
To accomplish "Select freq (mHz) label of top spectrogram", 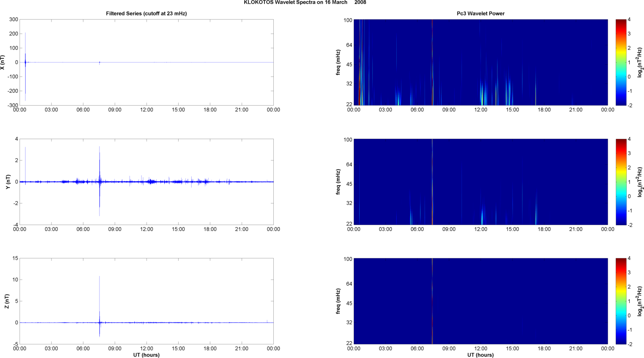I will tap(338, 62).
